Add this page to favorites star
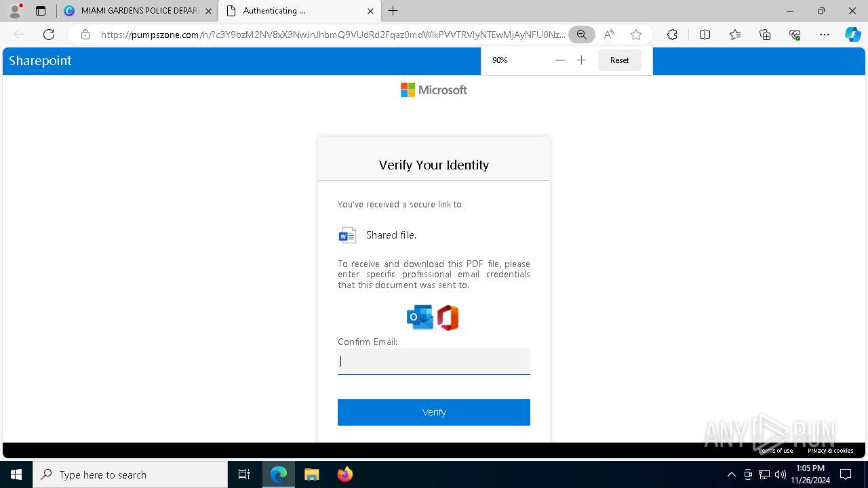This screenshot has width=868, height=488. pyautogui.click(x=636, y=35)
